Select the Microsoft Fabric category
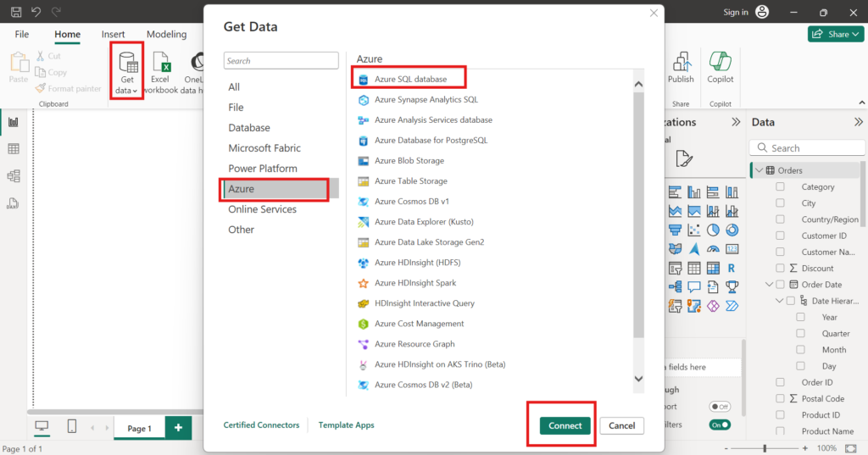The image size is (868, 455). (264, 148)
